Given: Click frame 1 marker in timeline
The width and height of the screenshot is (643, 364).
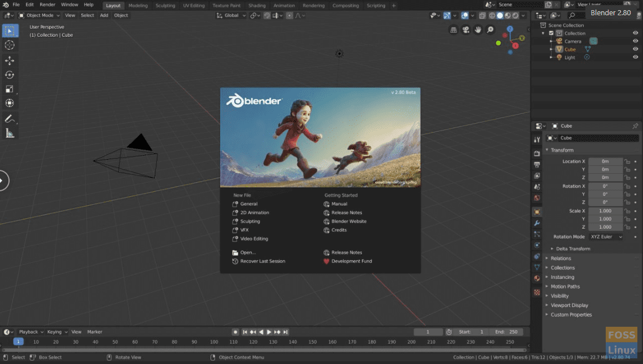Looking at the screenshot, I should (18, 342).
